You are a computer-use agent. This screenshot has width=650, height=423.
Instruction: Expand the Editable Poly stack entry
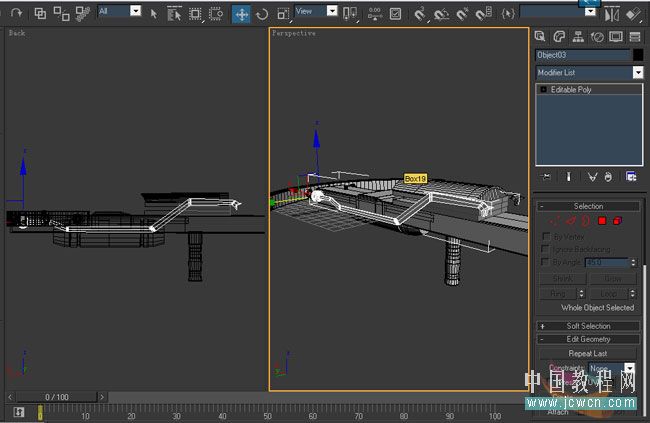point(543,90)
